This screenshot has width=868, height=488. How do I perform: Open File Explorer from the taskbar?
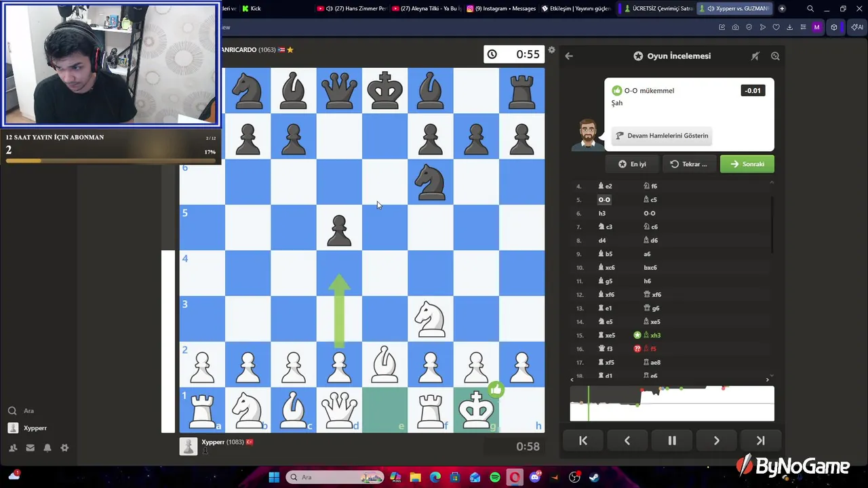(415, 477)
